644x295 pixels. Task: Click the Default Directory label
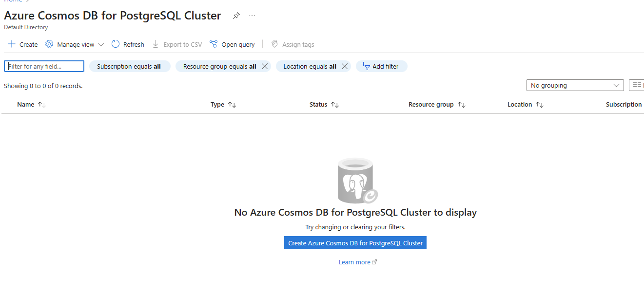26,27
